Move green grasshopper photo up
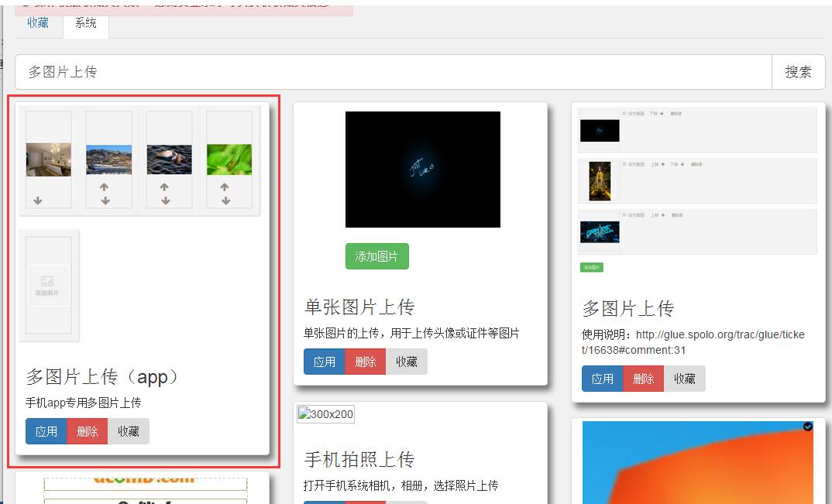Viewport: 832px width, 504px height. click(x=225, y=187)
